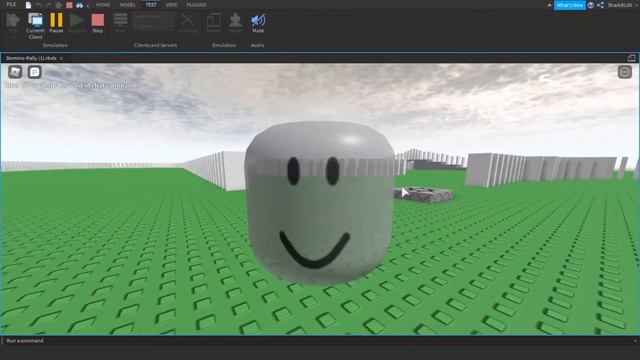Viewport: 640px width, 360px height.
Task: Click the Start button in Clients and Servers
Action: [120, 22]
